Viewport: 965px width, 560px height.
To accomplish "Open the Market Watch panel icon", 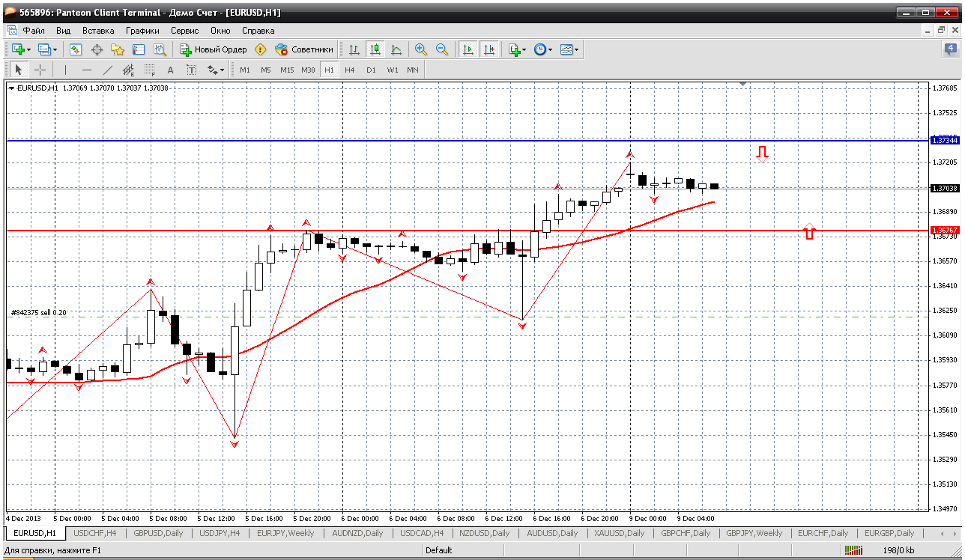I will coord(76,49).
